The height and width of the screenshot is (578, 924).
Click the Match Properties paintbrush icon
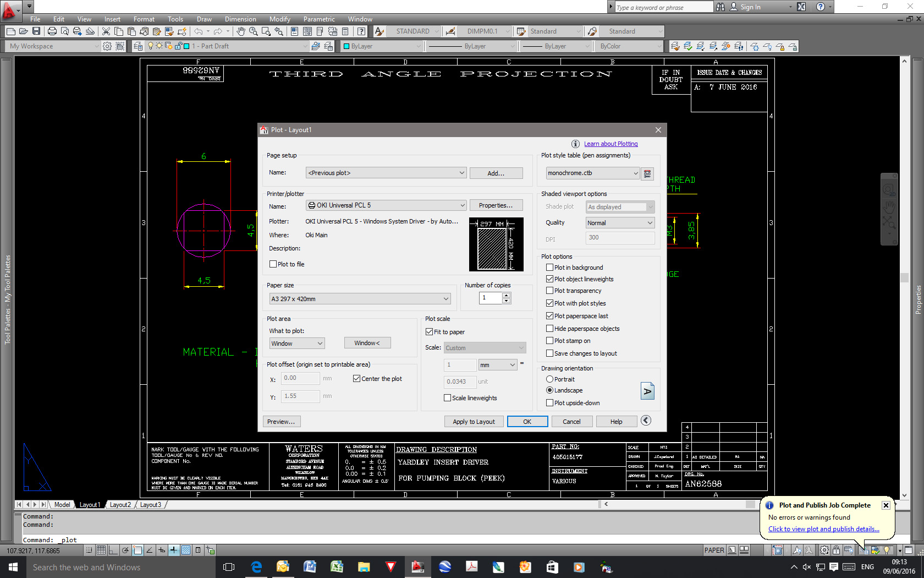coord(169,31)
